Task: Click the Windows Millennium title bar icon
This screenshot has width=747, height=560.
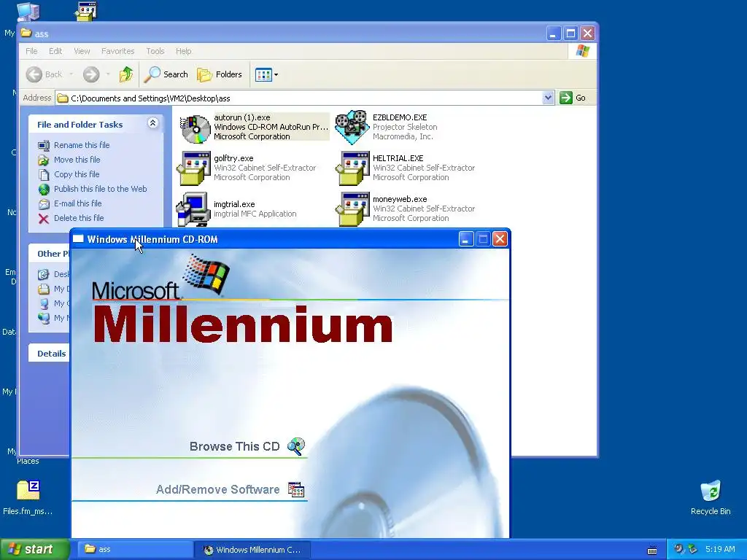Action: coord(78,239)
